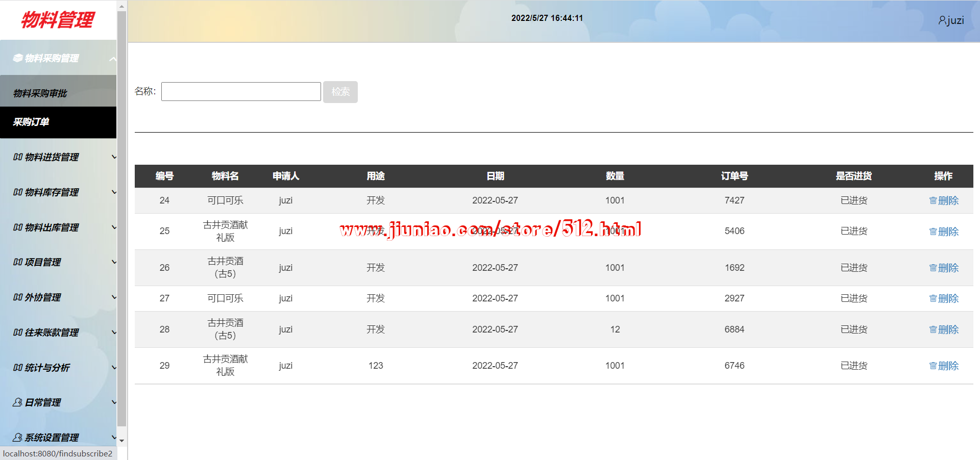The width and height of the screenshot is (980, 460).
Task: Collapse the 物料采购管理 chevron
Action: tap(113, 59)
